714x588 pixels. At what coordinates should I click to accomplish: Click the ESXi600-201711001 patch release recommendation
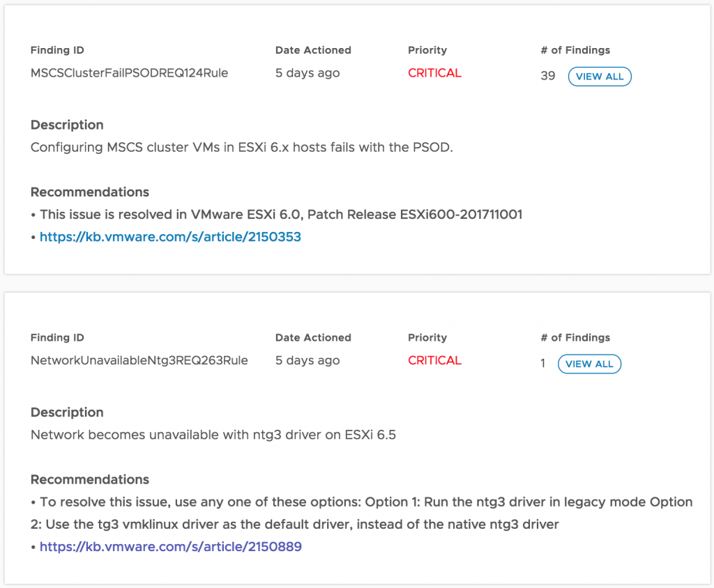click(x=281, y=215)
